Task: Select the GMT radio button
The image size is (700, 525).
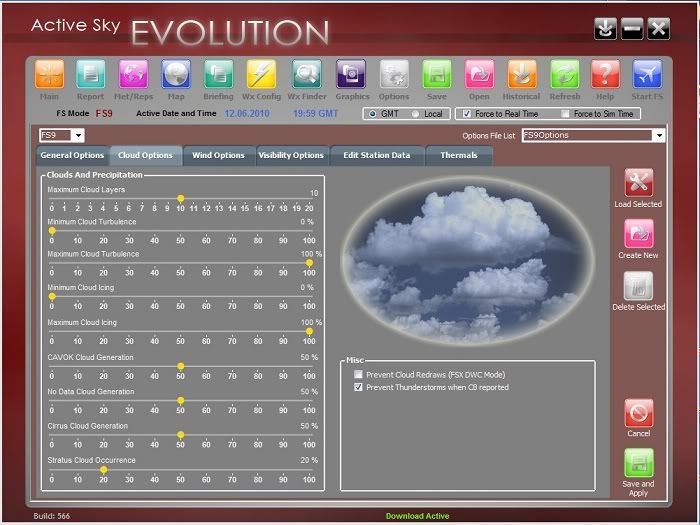Action: tap(372, 114)
